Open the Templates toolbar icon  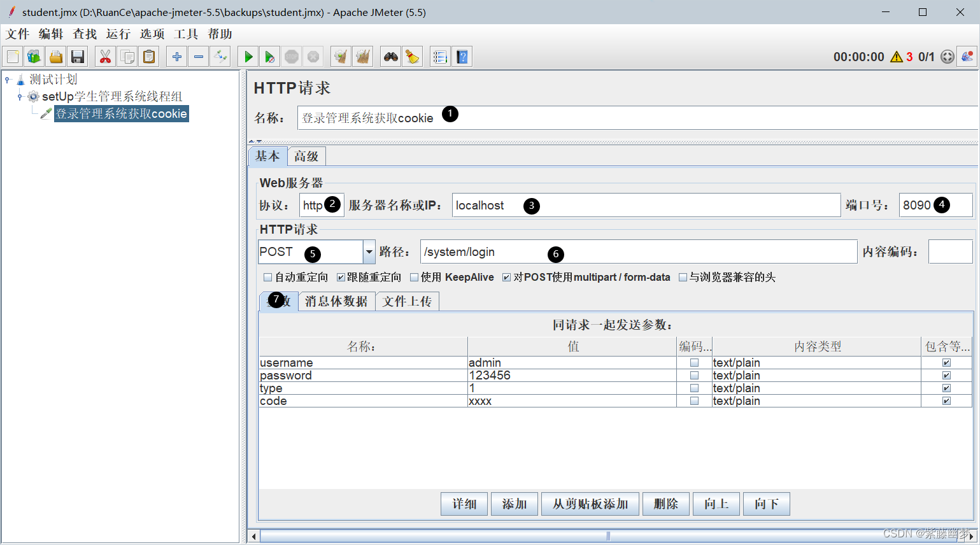pyautogui.click(x=34, y=57)
